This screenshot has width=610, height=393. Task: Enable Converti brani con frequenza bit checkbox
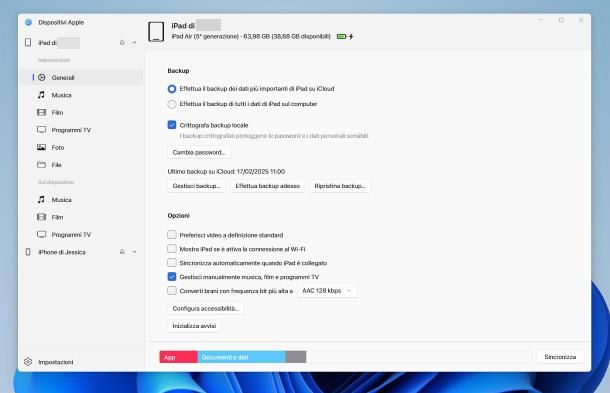pyautogui.click(x=172, y=291)
